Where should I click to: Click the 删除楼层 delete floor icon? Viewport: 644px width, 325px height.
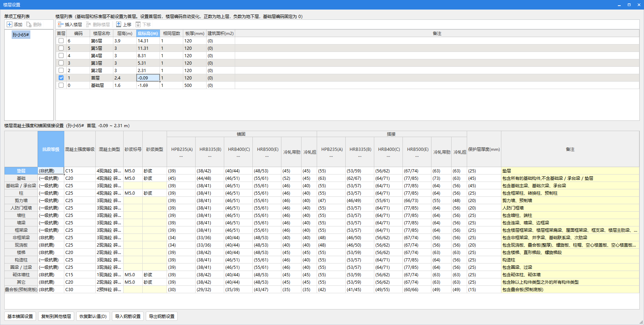pos(89,24)
